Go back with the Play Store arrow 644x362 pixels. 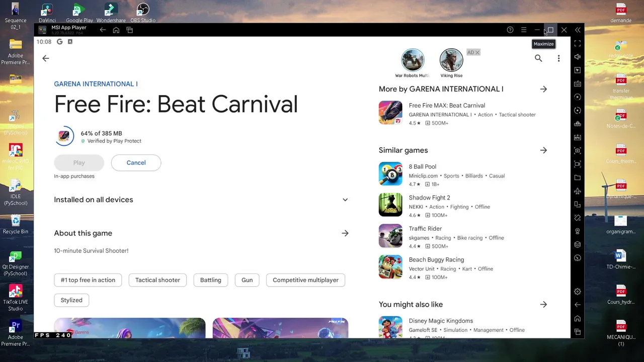[x=46, y=58]
